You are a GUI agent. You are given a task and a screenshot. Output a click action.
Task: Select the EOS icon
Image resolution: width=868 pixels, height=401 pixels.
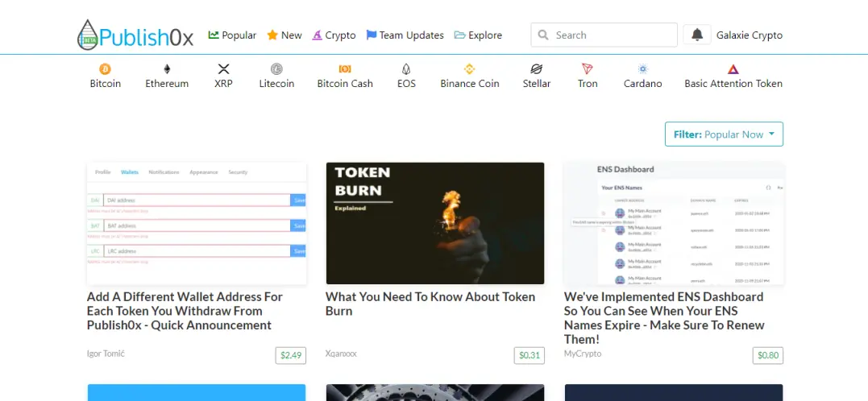pos(406,69)
